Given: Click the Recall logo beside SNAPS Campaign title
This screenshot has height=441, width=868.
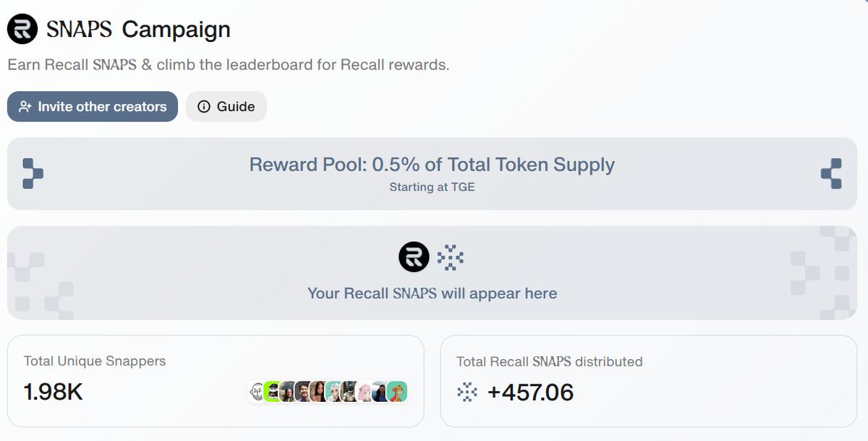Looking at the screenshot, I should pyautogui.click(x=23, y=29).
